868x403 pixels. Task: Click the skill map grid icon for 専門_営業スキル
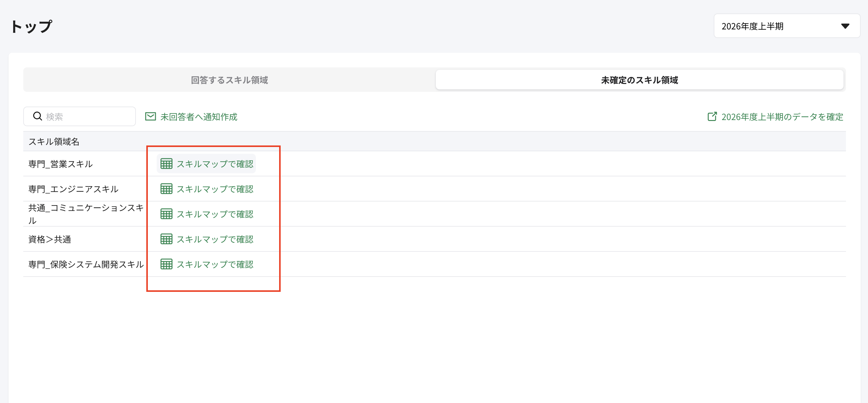point(166,164)
